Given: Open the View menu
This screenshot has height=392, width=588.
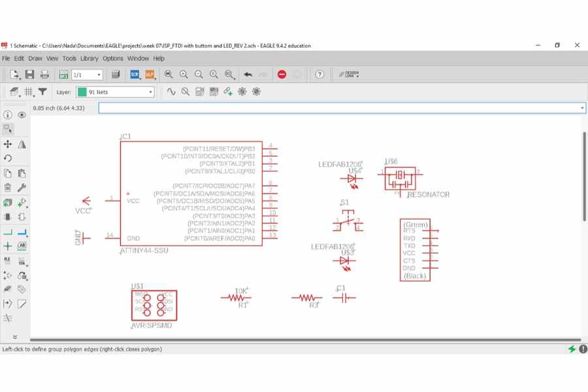Looking at the screenshot, I should click(52, 59).
